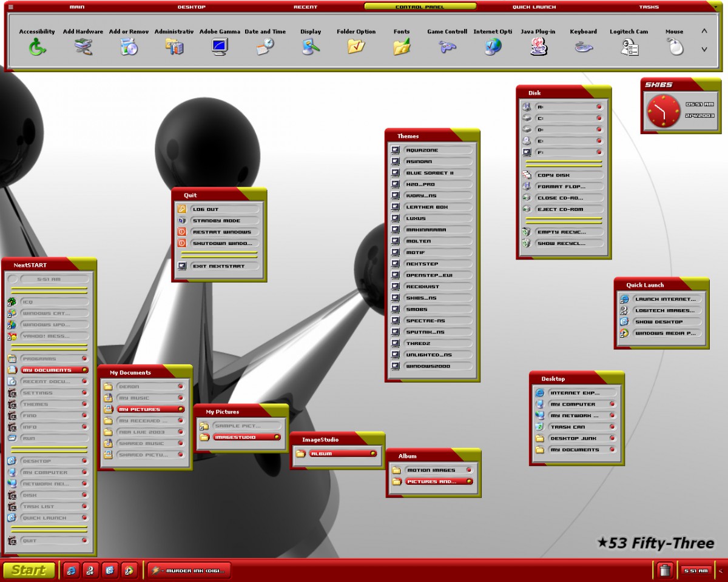Click the Internet Options globe icon

click(x=493, y=47)
